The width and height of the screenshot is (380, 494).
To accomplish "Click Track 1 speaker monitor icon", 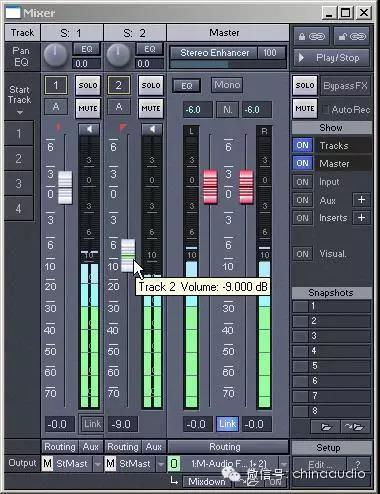I will click(89, 129).
